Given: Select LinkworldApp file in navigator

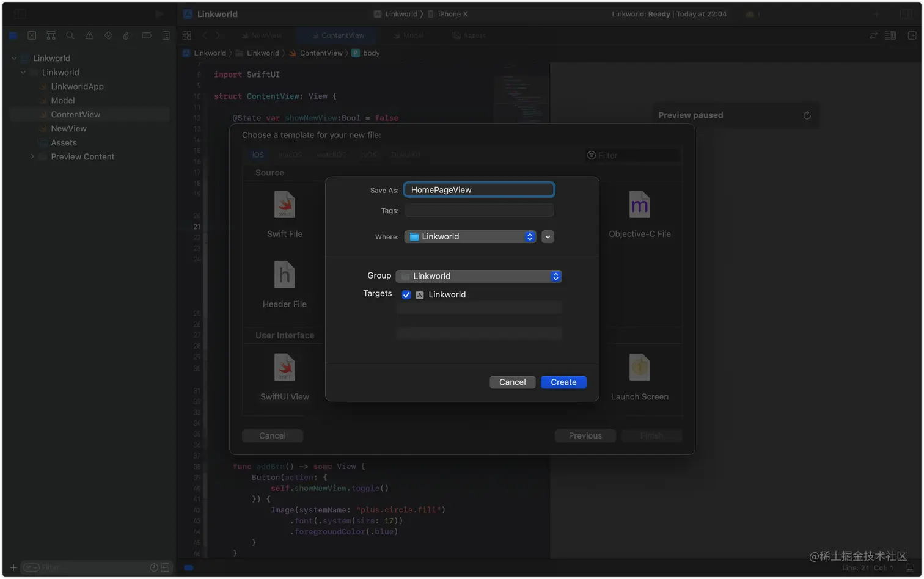Looking at the screenshot, I should (77, 86).
